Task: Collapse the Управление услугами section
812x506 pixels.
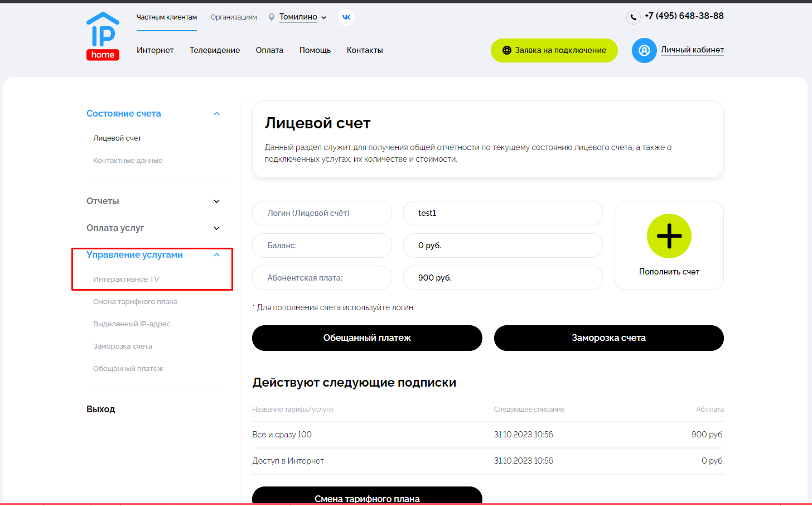Action: point(216,255)
